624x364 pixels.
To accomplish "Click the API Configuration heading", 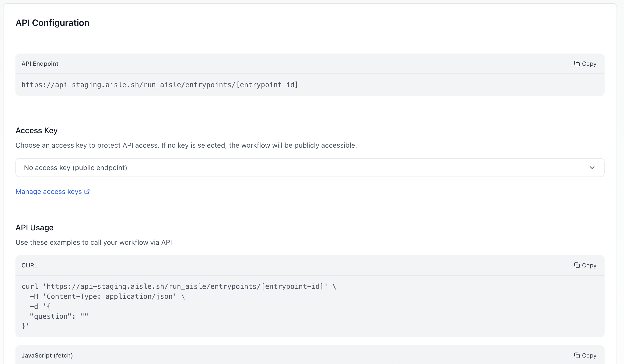I will click(53, 23).
